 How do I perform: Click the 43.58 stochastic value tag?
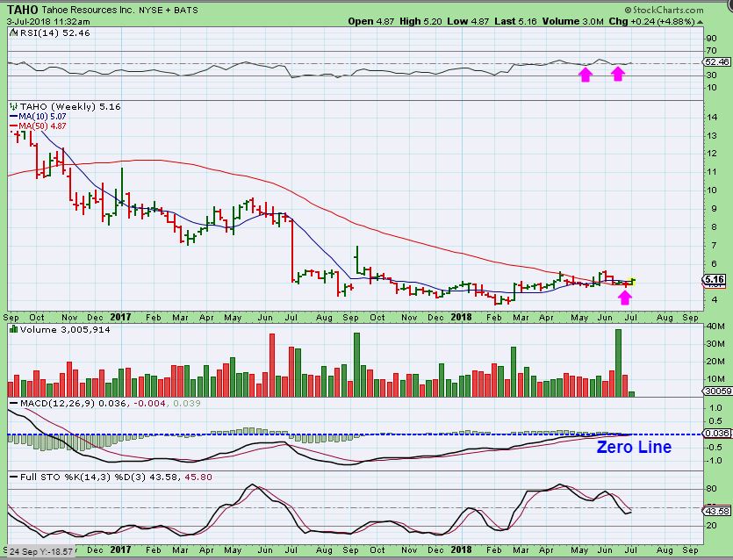tap(717, 511)
